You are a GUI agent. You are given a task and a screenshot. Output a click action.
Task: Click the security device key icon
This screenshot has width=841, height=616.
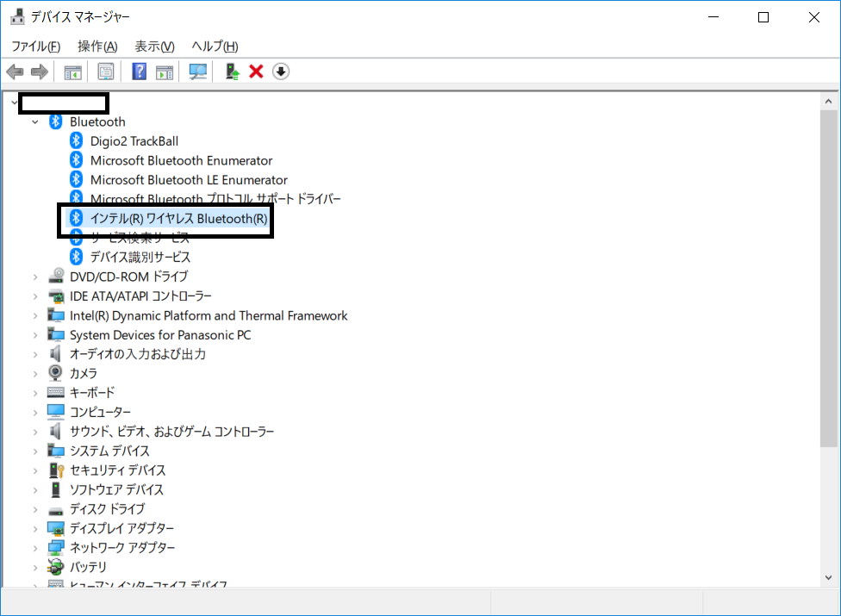[56, 470]
